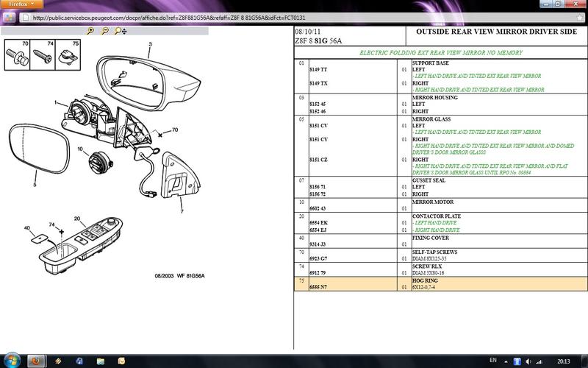Click the GUSSET SEAL heading

click(429, 180)
